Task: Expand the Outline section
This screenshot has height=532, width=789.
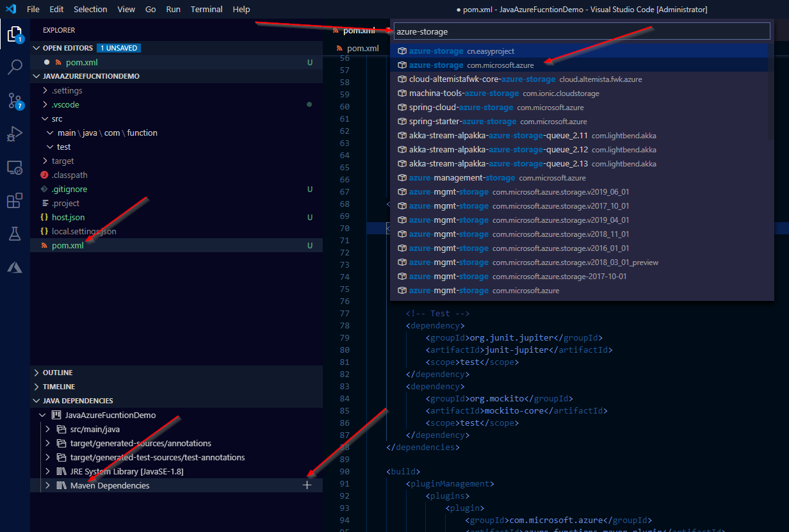Action: pos(58,373)
